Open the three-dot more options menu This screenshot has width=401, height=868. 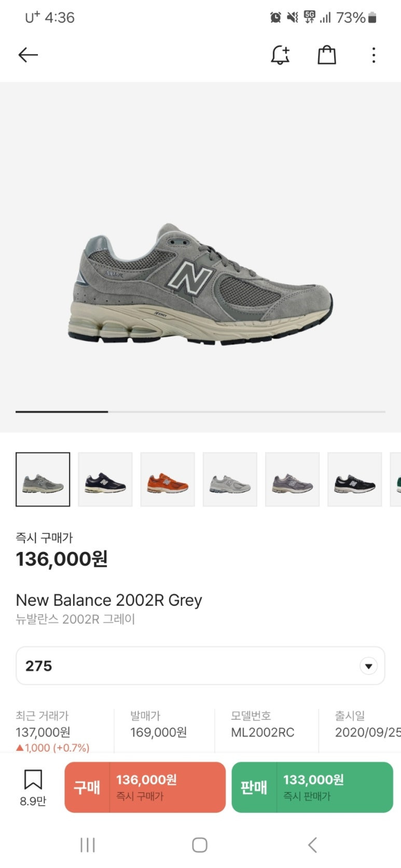click(374, 55)
